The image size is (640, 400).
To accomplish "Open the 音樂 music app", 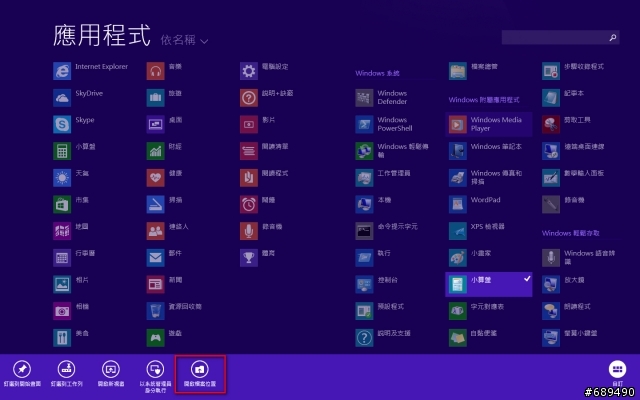I will [x=164, y=71].
